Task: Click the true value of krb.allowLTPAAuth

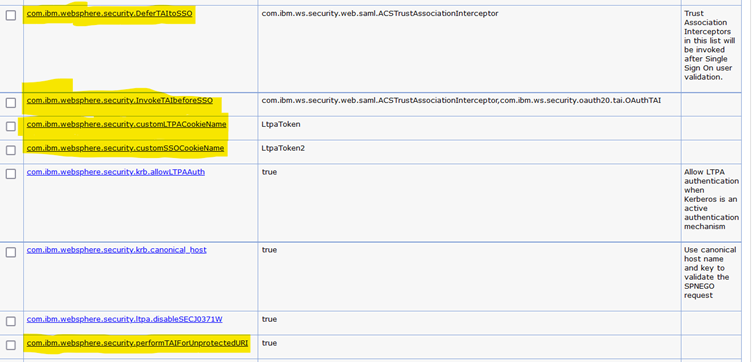Action: click(269, 172)
